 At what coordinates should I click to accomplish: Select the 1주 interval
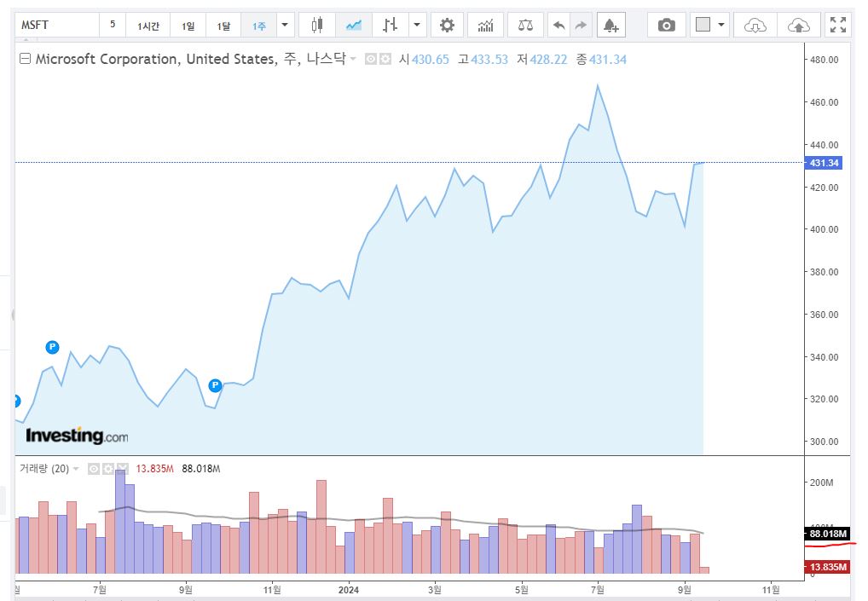pyautogui.click(x=259, y=25)
